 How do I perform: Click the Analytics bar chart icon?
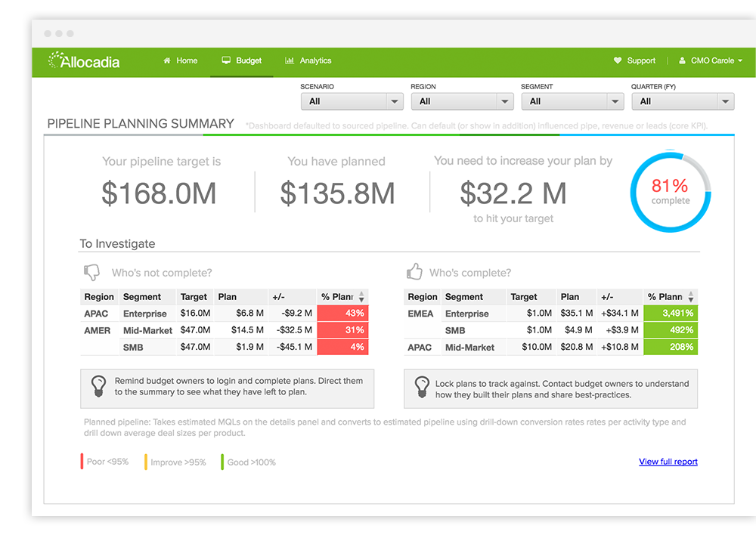tap(290, 60)
